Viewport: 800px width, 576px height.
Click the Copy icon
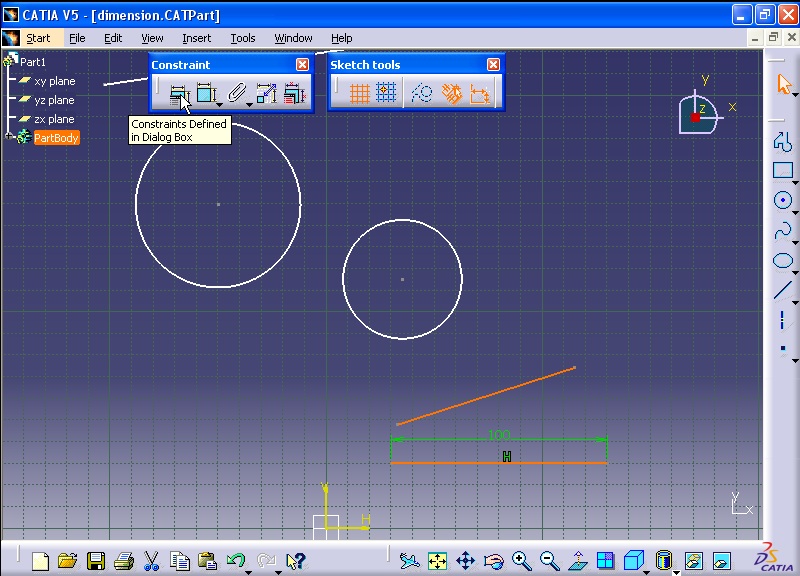[x=180, y=561]
